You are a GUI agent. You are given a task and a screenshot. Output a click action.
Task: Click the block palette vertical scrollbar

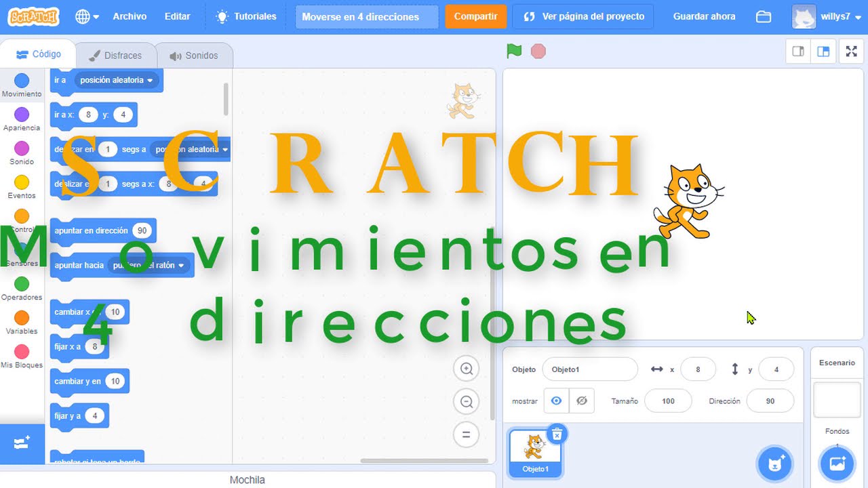(x=226, y=100)
